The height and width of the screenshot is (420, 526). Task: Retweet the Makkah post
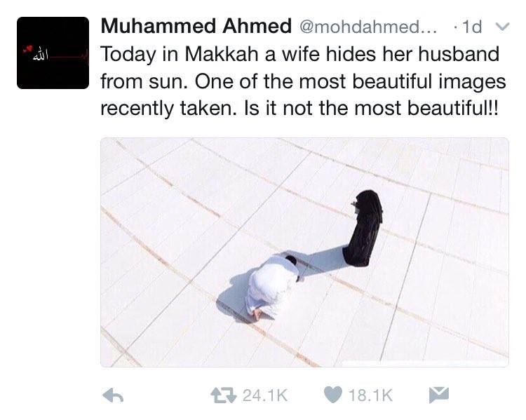(x=223, y=395)
